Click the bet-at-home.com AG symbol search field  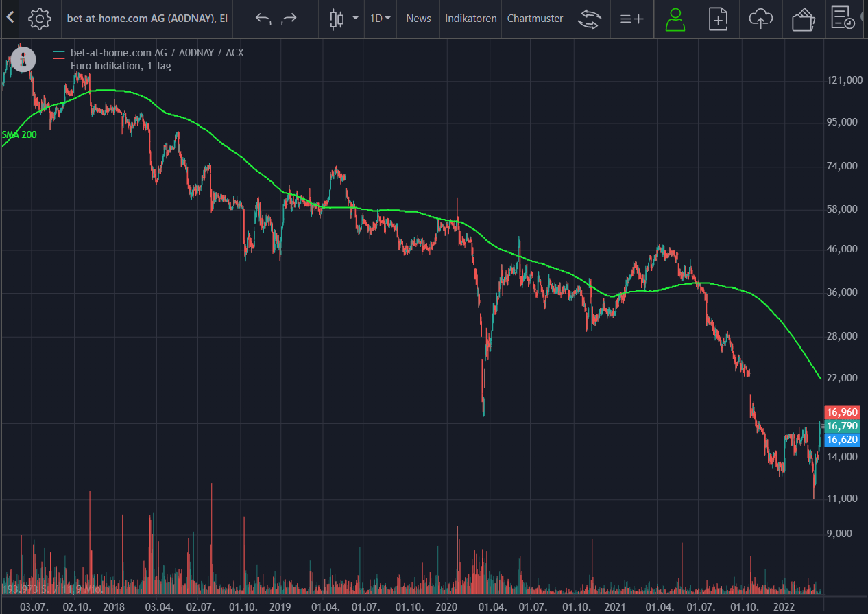(x=147, y=19)
